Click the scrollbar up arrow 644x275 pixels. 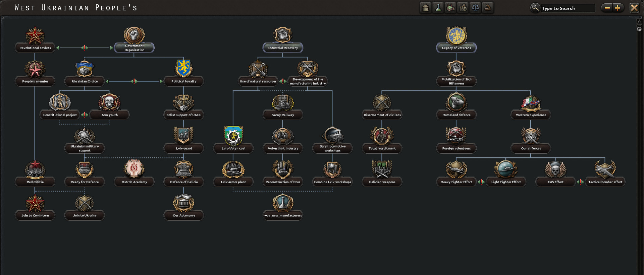click(x=639, y=21)
